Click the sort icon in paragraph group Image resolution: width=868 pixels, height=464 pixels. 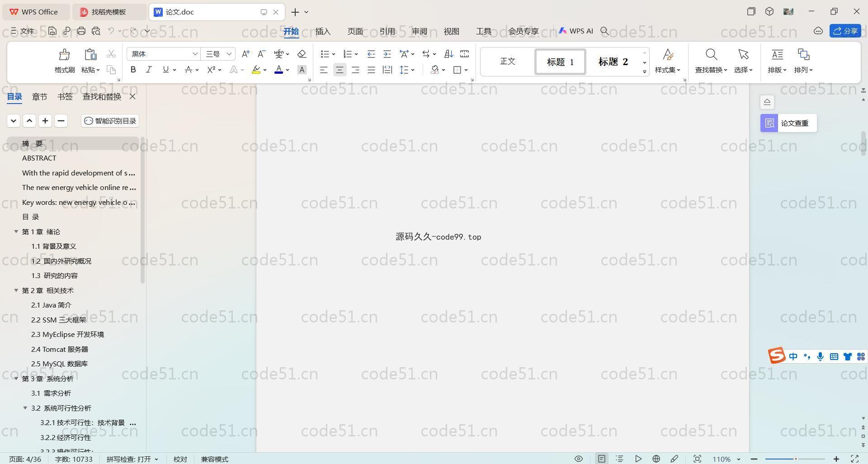pos(448,54)
